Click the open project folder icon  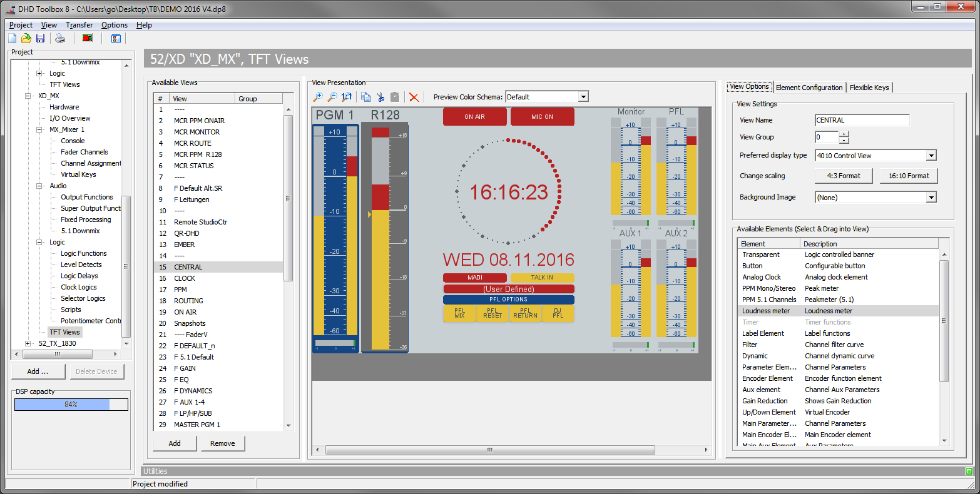pos(26,39)
